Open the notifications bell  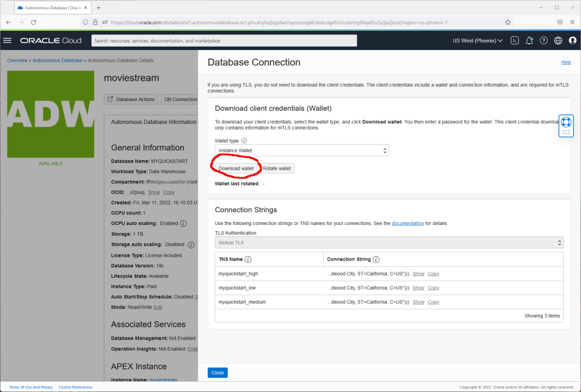(529, 40)
